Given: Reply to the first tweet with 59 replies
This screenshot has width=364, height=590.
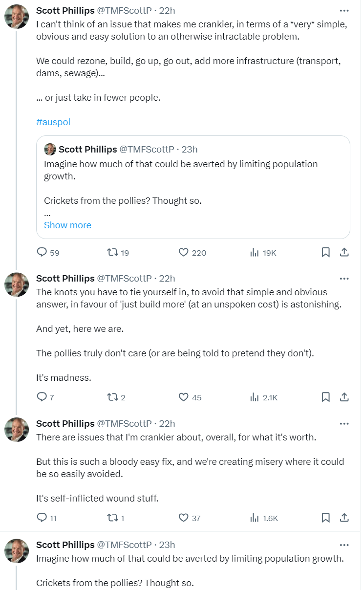Looking at the screenshot, I should point(43,252).
